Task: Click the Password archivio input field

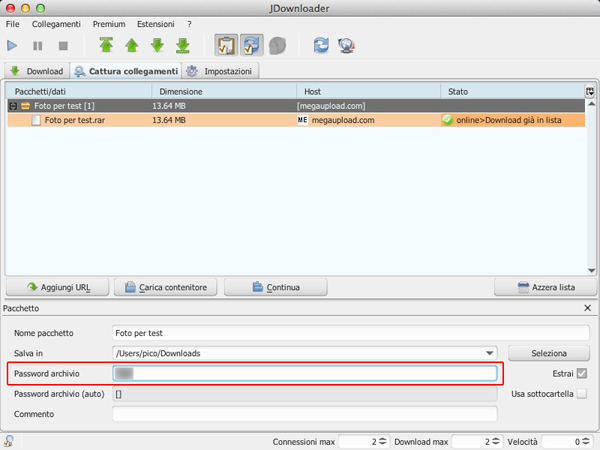Action: pyautogui.click(x=305, y=374)
